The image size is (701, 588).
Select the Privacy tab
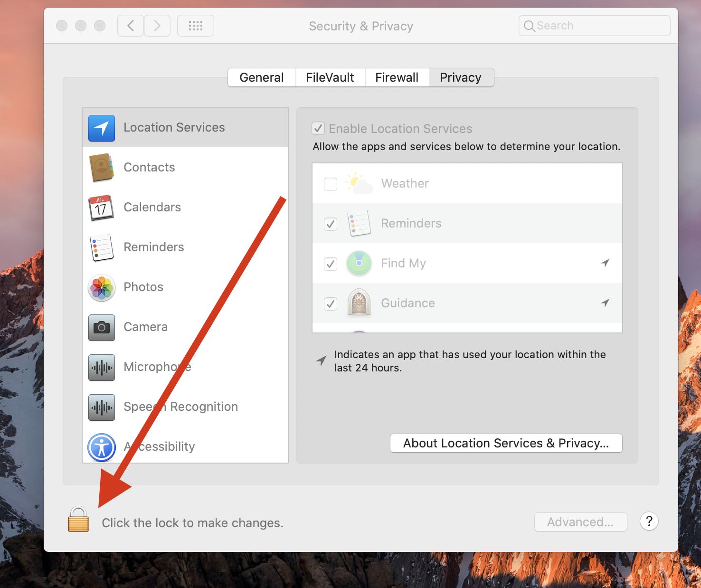point(461,77)
